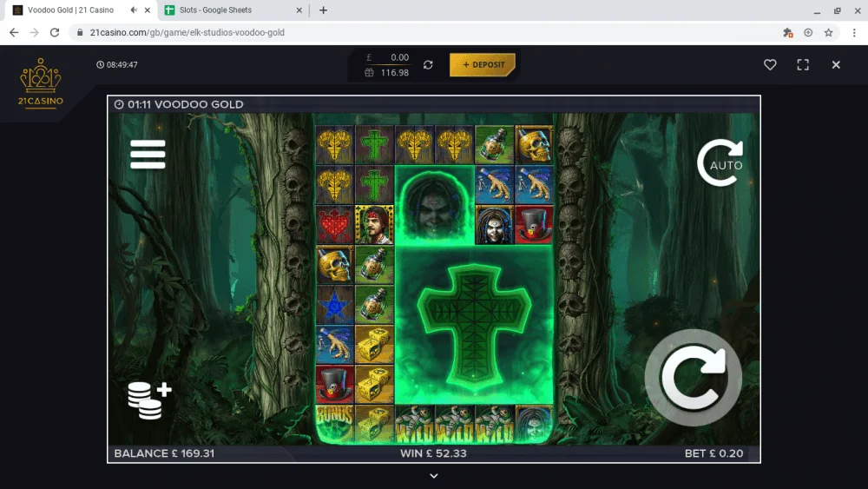This screenshot has width=868, height=489.
Task: Click the BET £ 0.20 display
Action: [713, 453]
